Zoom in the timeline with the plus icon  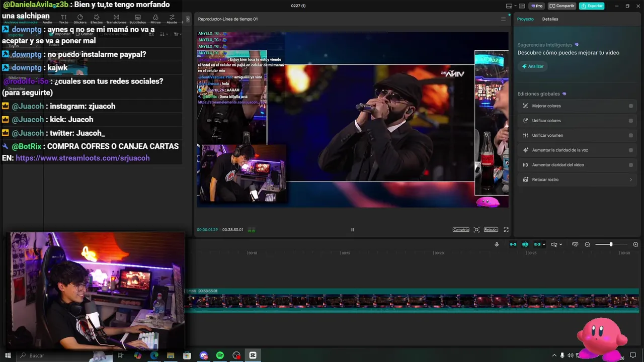click(x=635, y=244)
